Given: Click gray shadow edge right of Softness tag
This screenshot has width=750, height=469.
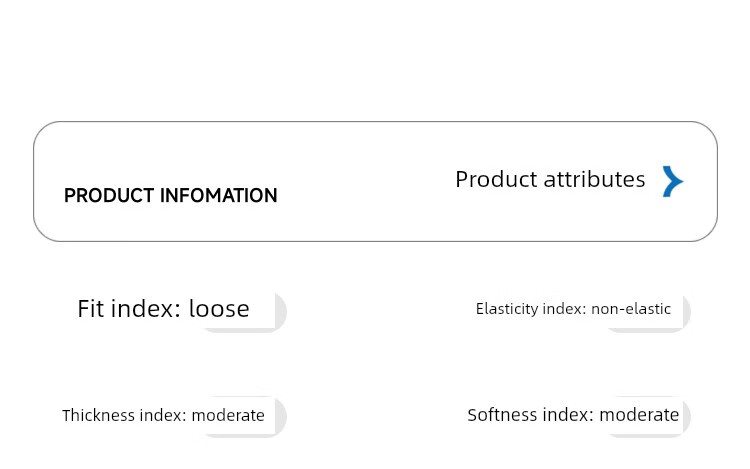Looking at the screenshot, I should 686,418.
